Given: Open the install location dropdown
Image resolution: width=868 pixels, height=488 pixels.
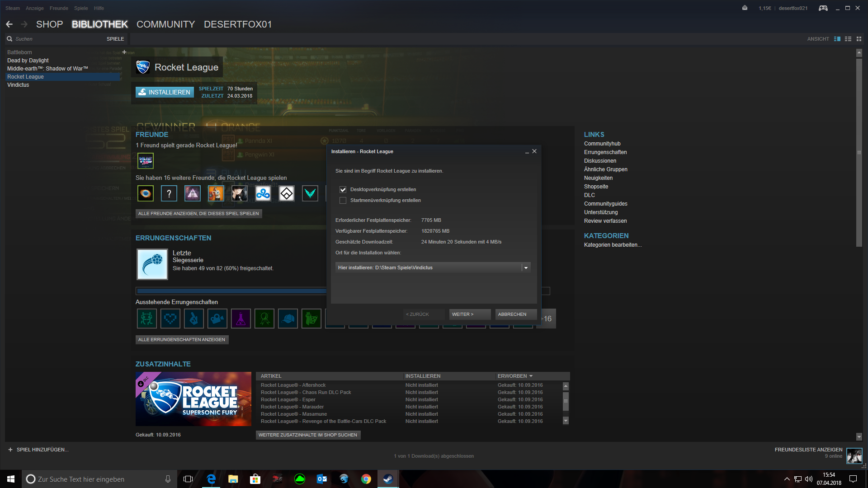Looking at the screenshot, I should click(525, 268).
